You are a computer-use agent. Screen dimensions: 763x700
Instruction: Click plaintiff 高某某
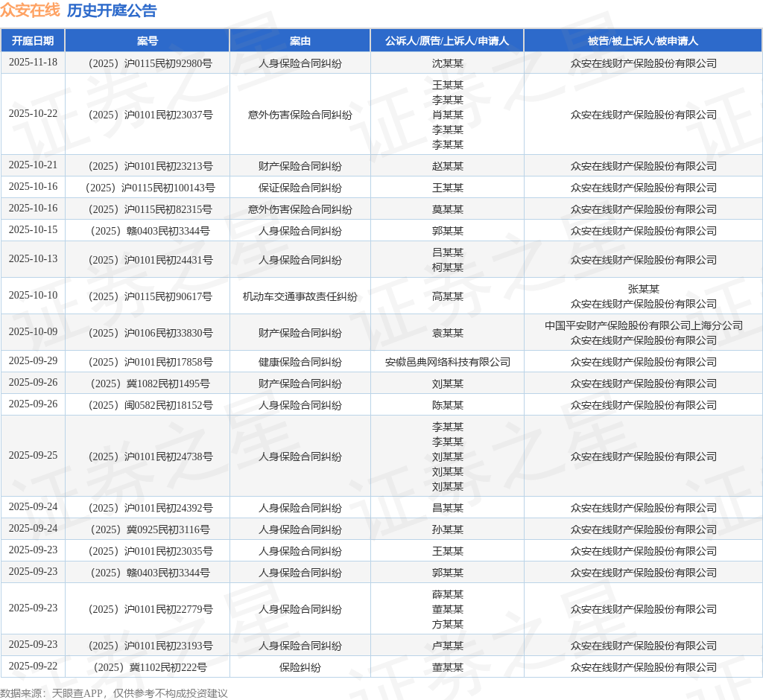click(447, 296)
